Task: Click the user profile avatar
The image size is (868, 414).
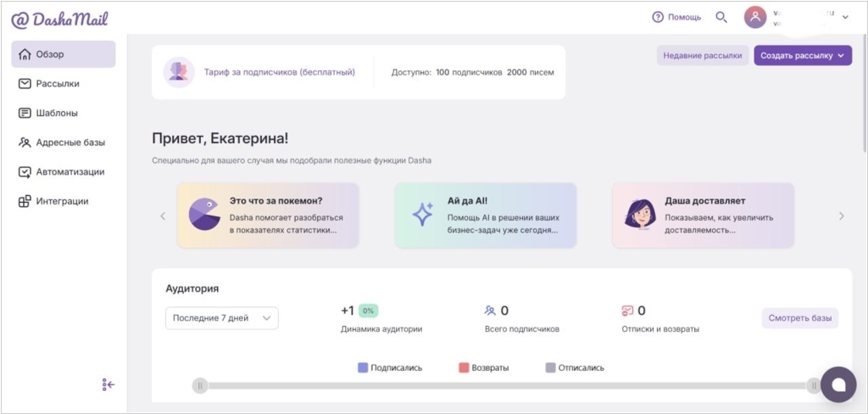Action: coord(754,17)
